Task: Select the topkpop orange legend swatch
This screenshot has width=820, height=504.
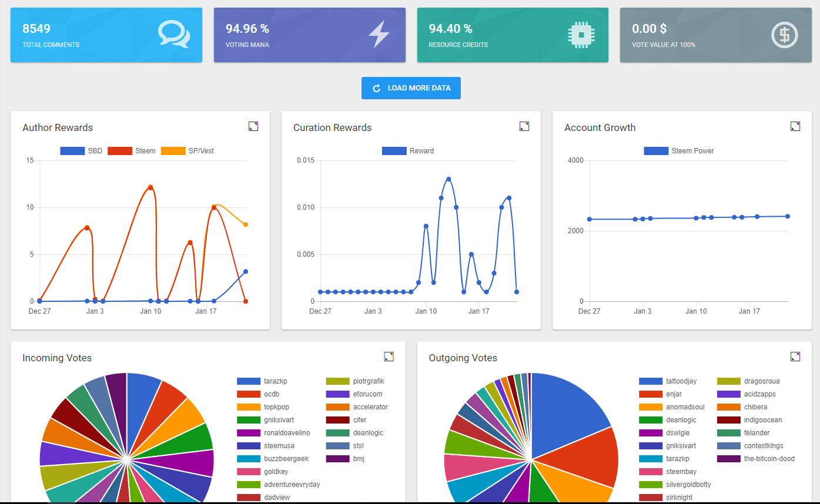Action: pyautogui.click(x=249, y=407)
